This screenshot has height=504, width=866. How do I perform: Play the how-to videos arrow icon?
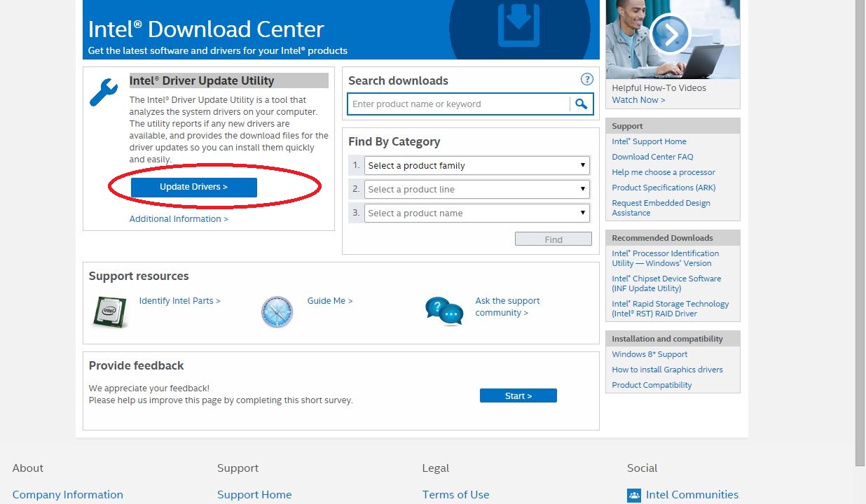(670, 34)
